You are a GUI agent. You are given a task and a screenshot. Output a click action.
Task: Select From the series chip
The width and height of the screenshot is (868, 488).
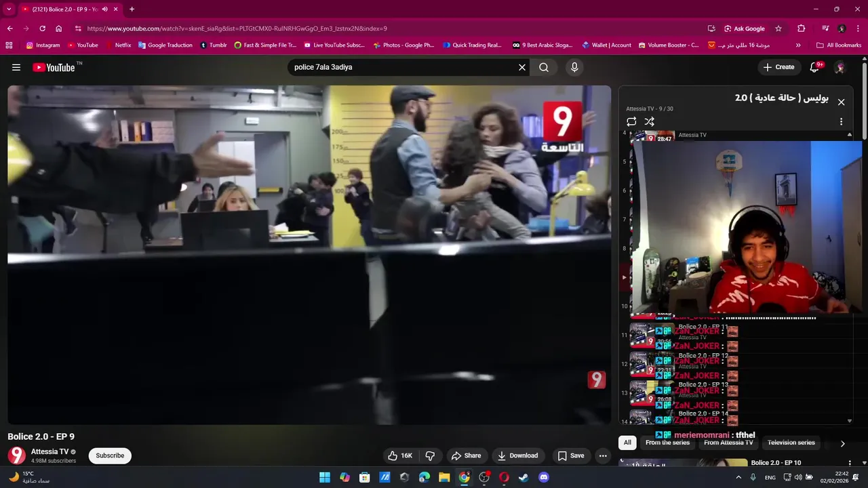point(667,443)
